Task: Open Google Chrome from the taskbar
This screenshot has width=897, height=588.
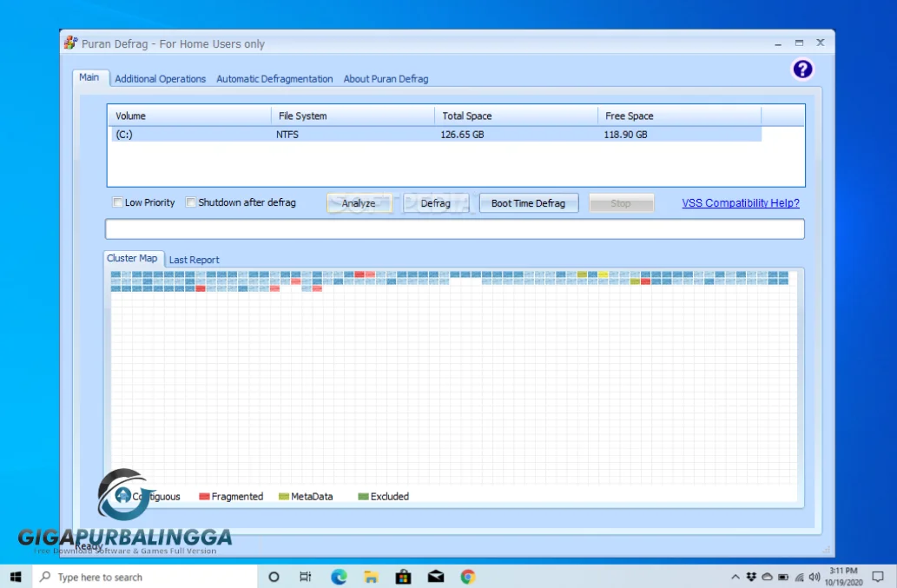Action: click(x=467, y=576)
